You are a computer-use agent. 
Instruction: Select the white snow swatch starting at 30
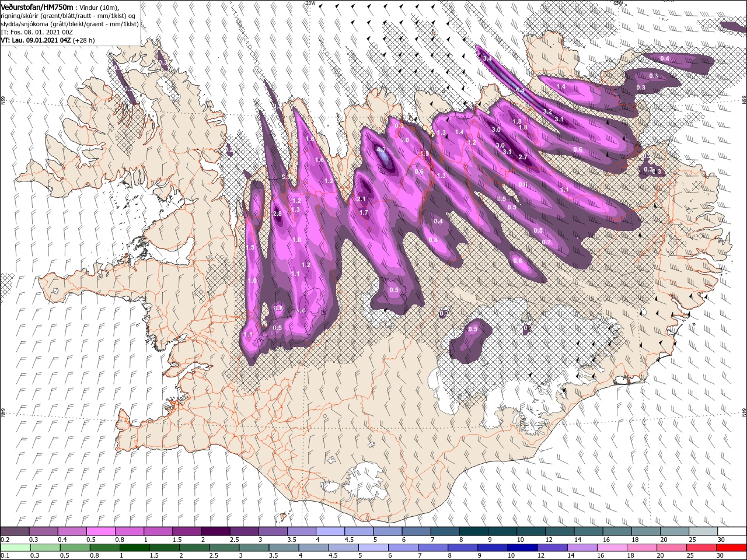click(x=732, y=531)
